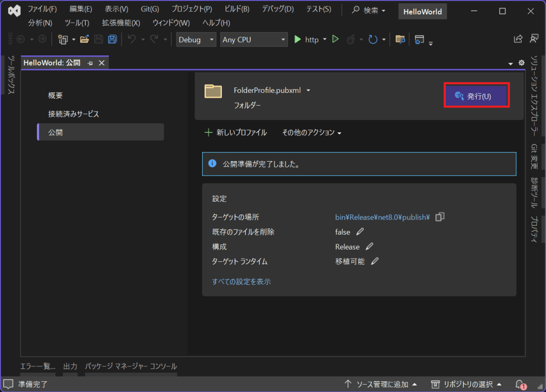The width and height of the screenshot is (546, 392).
Task: Start debugging with the green play icon
Action: 298,39
